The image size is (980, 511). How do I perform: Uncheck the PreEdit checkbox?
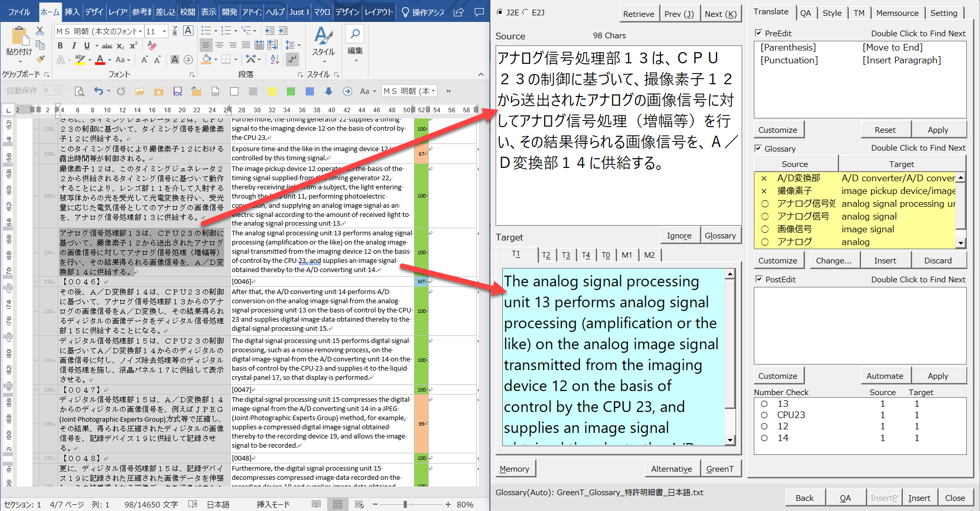click(x=758, y=33)
